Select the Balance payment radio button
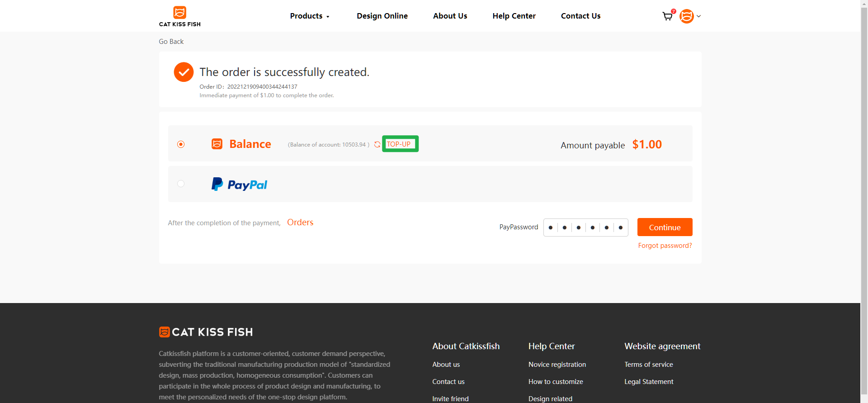Screen dimensions: 868x403 pyautogui.click(x=181, y=144)
